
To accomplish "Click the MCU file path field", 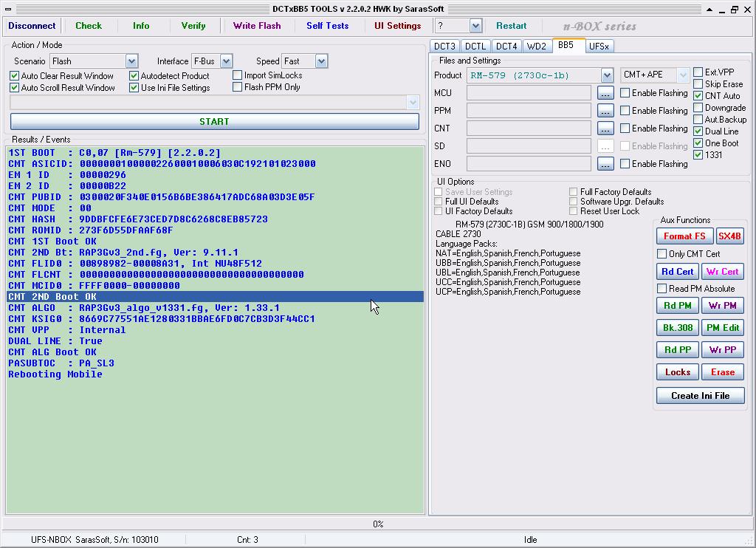I will [x=529, y=92].
